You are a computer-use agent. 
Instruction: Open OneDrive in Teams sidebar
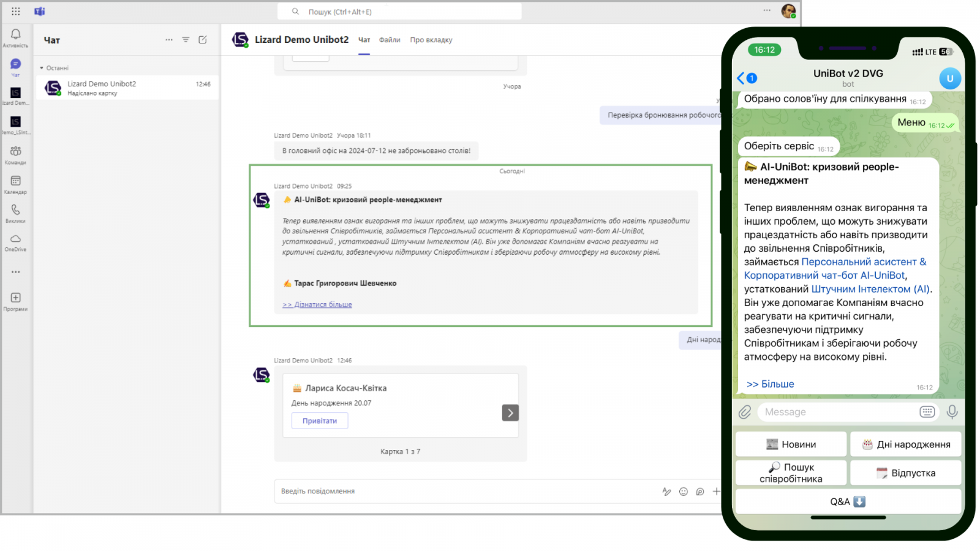[15, 242]
